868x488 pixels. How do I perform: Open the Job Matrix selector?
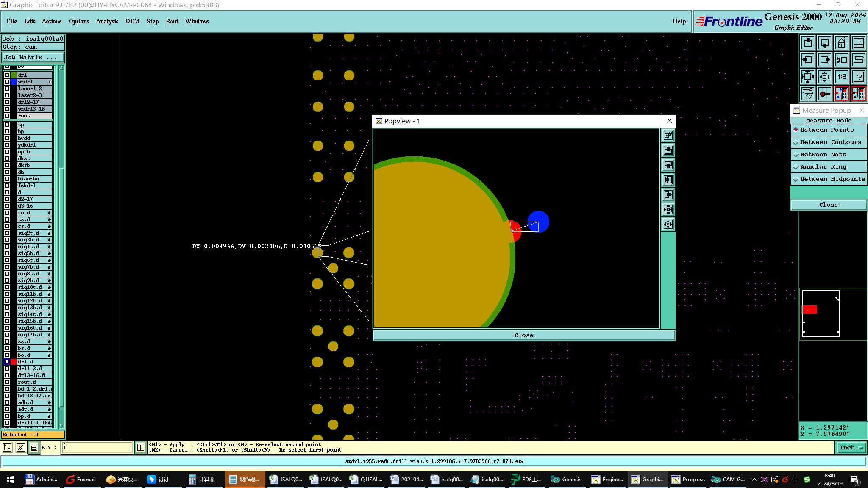[x=33, y=58]
